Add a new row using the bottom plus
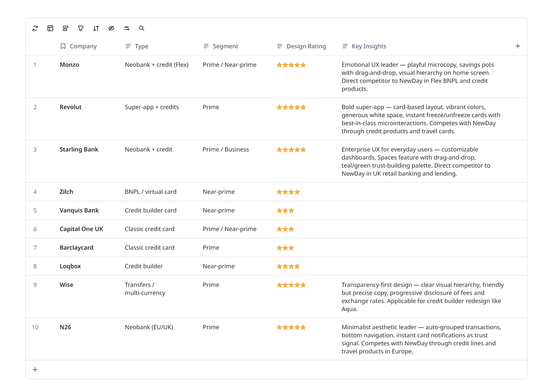This screenshot has height=392, width=555. click(35, 369)
